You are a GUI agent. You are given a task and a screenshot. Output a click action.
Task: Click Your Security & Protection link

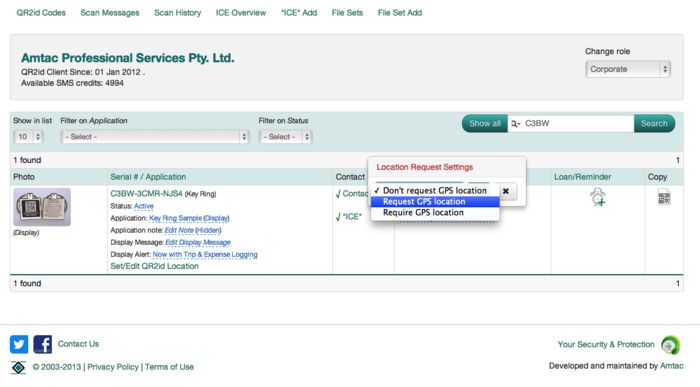point(606,345)
